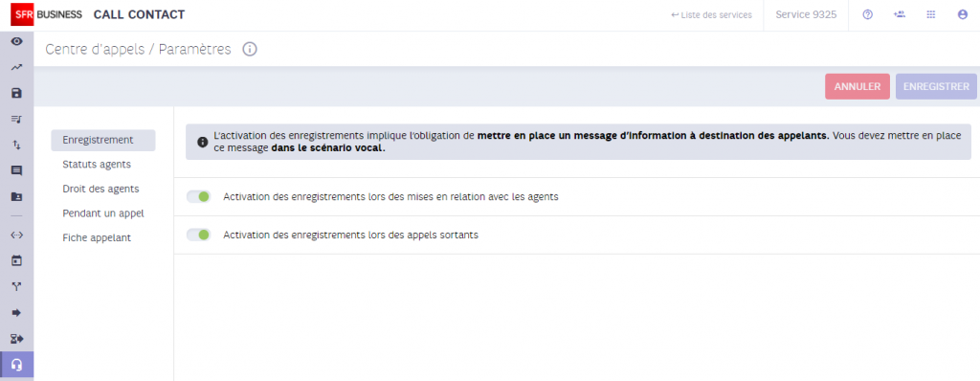Go to Pendant un appel settings
The width and height of the screenshot is (980, 381).
tap(103, 213)
